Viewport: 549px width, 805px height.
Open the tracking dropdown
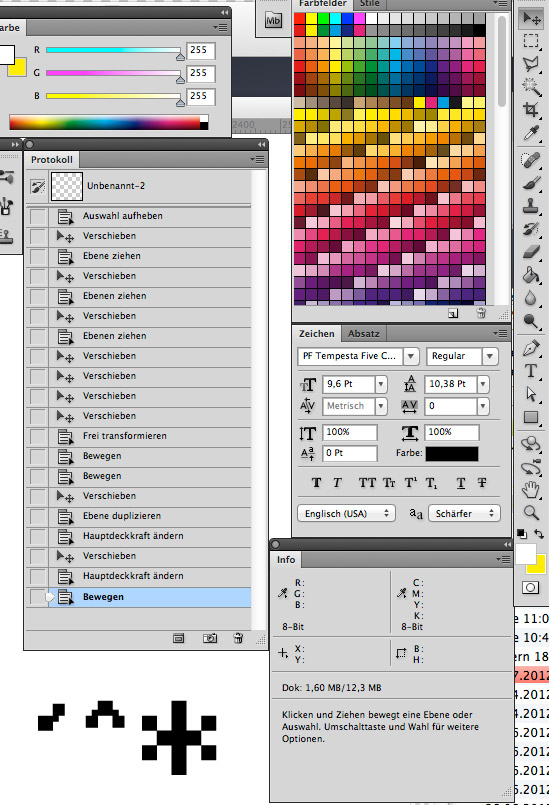[483, 406]
